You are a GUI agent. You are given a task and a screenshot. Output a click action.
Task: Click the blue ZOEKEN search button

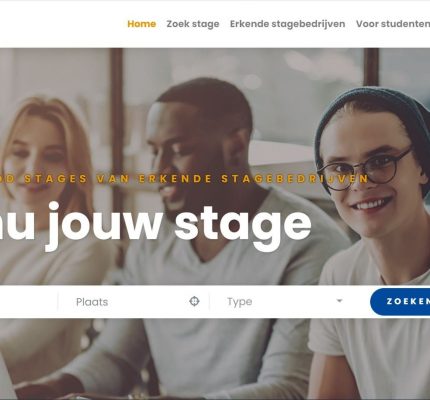coord(400,302)
